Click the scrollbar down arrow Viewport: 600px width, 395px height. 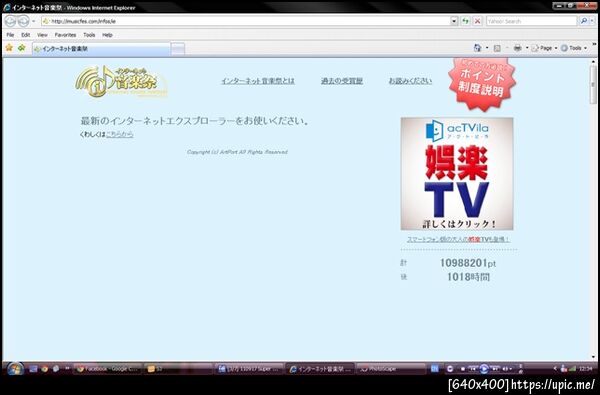click(x=593, y=357)
